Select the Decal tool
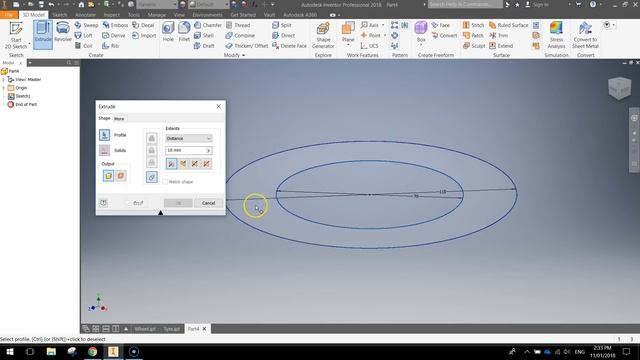This screenshot has width=640, height=360. [x=143, y=25]
